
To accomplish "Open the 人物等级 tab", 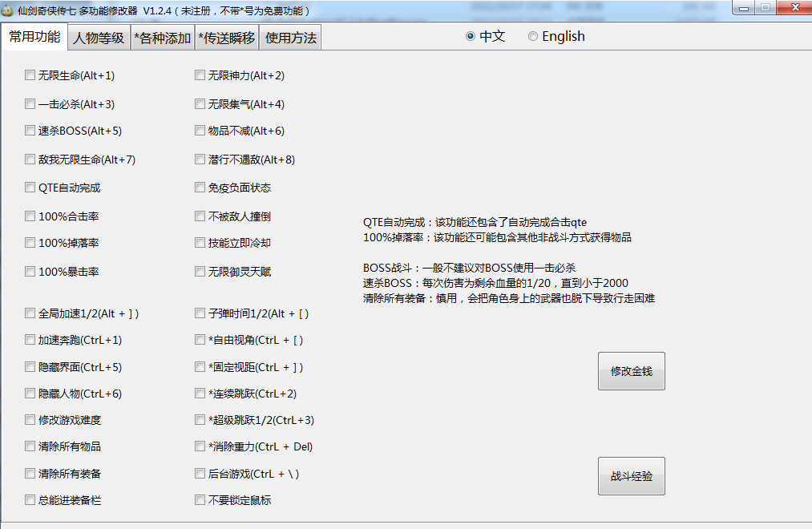I will 99,38.
